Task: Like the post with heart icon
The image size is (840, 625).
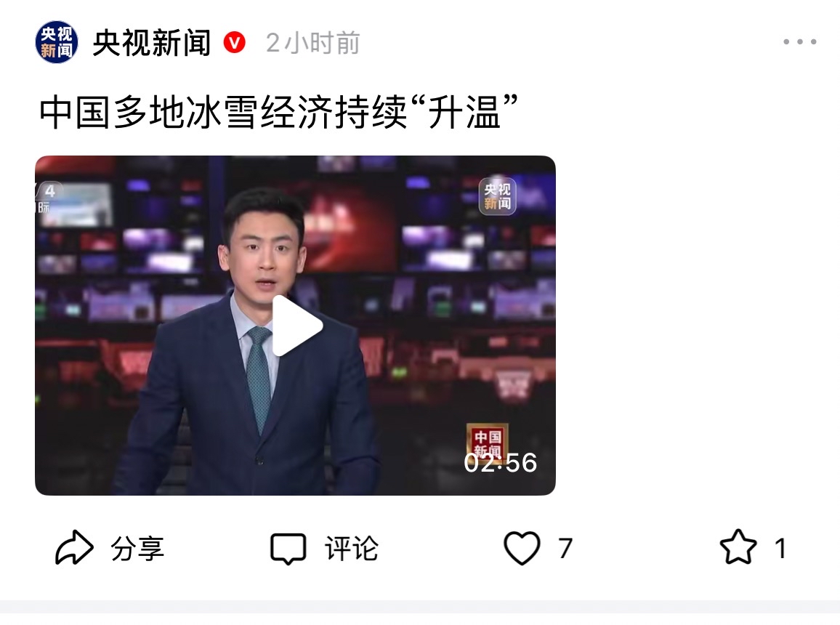Action: pyautogui.click(x=522, y=548)
